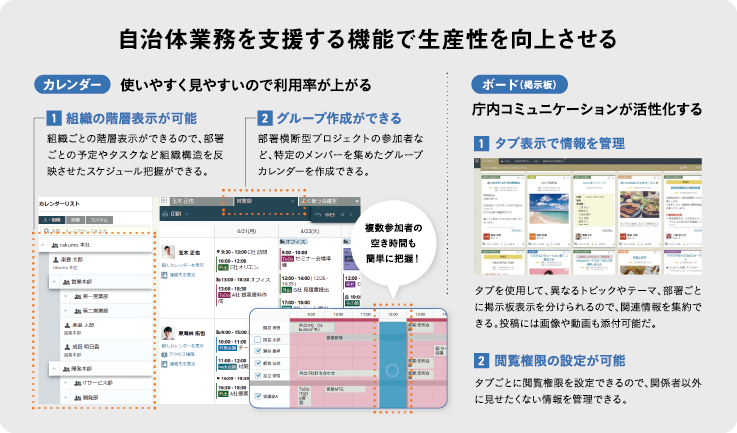Select the blue free 12:00 time slot
Viewport: 737px width, 433px height.
(x=394, y=365)
